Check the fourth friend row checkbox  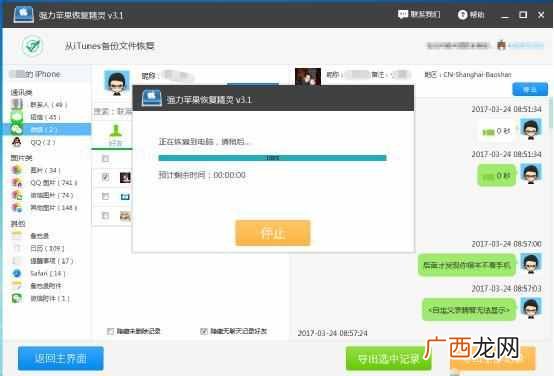tap(105, 215)
